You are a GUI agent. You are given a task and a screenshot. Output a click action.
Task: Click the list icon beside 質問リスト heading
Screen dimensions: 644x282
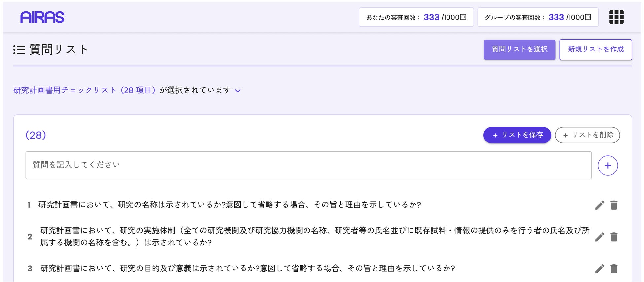19,50
